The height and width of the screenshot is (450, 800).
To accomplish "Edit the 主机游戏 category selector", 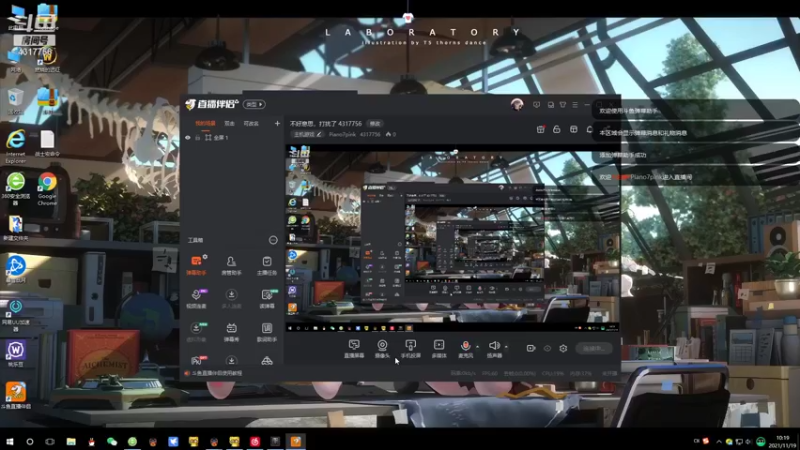I will pos(308,135).
